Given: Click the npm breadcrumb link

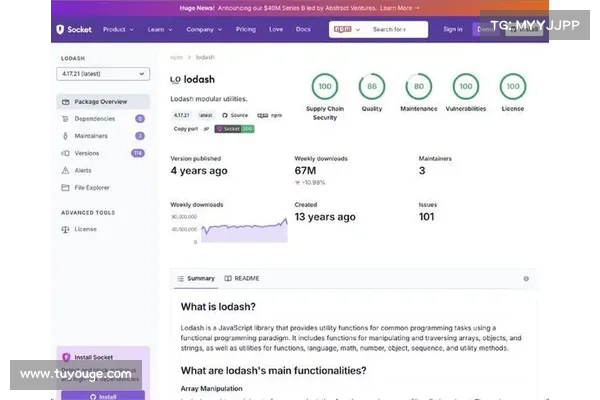Looking at the screenshot, I should 176,57.
